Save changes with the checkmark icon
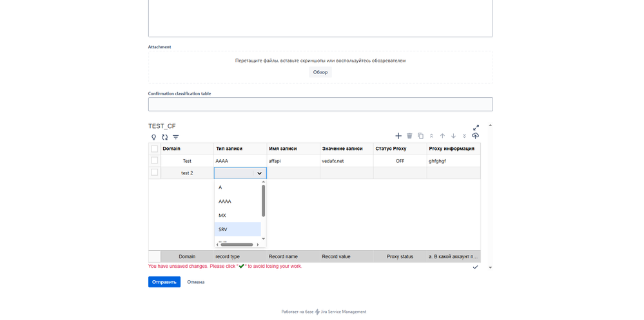 [x=476, y=267]
